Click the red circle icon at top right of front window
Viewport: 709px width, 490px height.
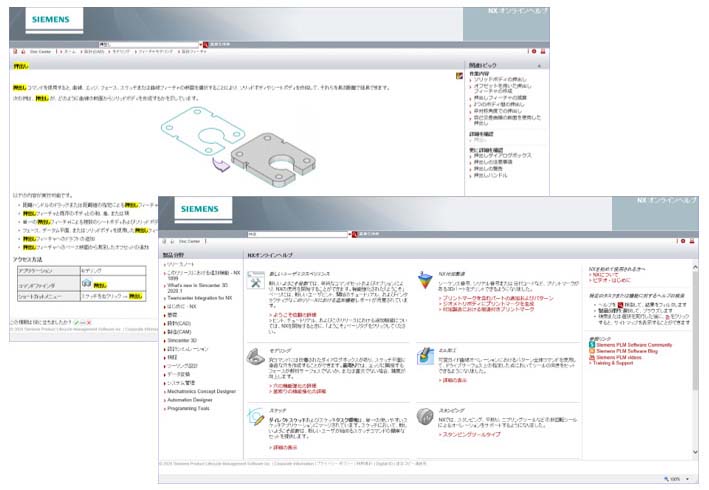point(683,241)
